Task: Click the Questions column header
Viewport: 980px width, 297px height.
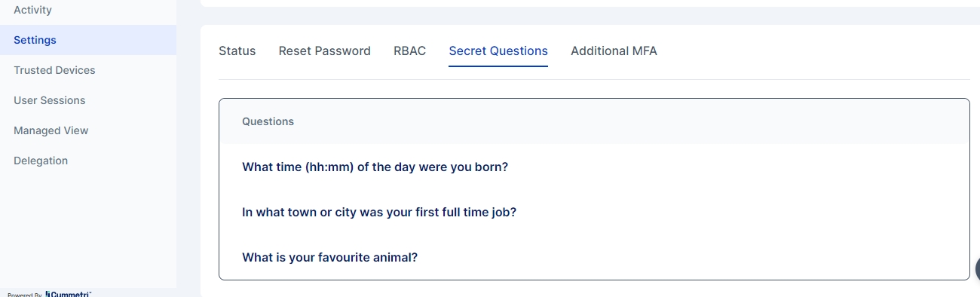Action: click(x=268, y=121)
